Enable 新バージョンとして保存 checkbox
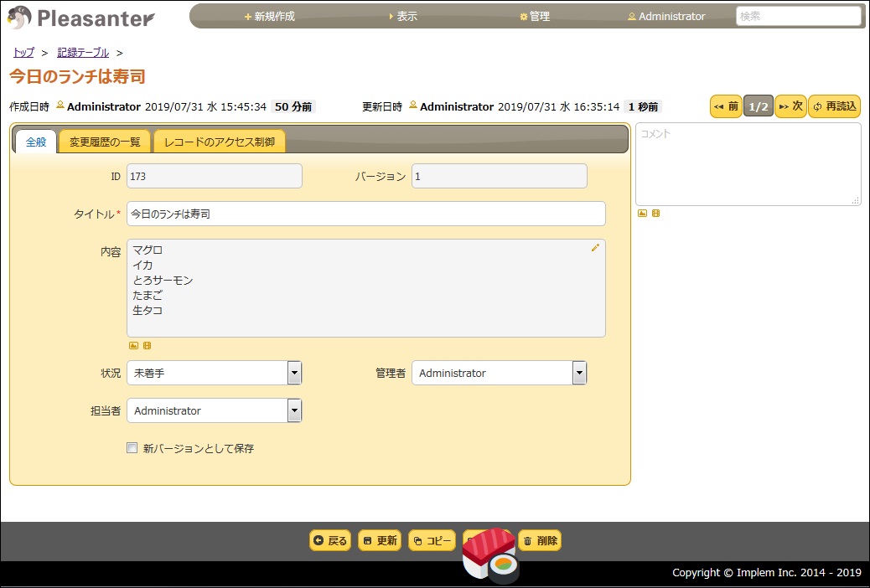 (x=132, y=447)
